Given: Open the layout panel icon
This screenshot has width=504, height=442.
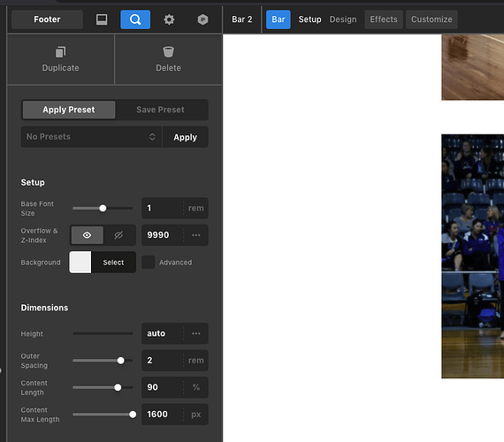Looking at the screenshot, I should pyautogui.click(x=102, y=19).
